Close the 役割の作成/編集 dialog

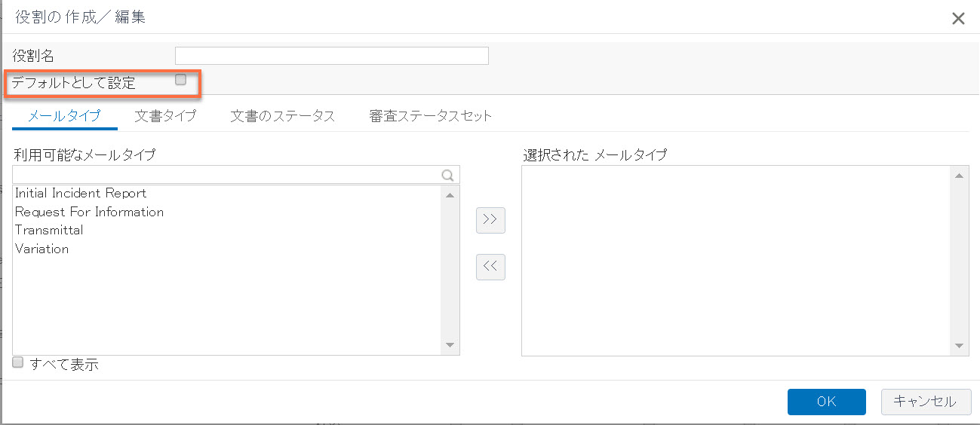pos(958,19)
